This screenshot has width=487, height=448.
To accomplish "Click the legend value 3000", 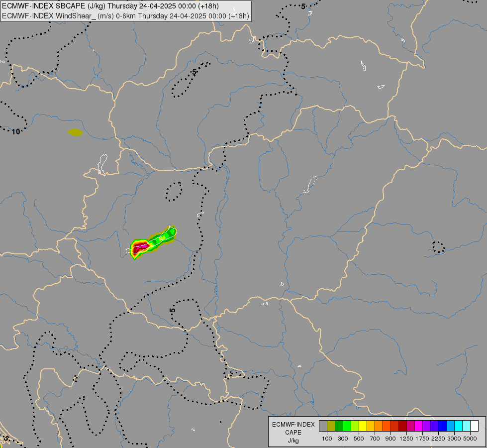I will tap(454, 439).
